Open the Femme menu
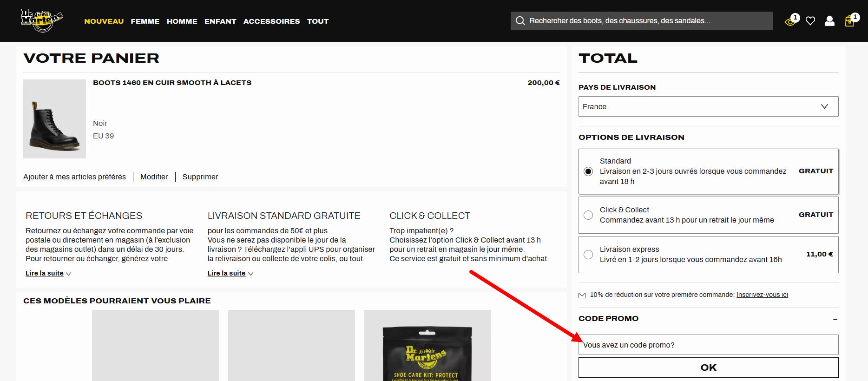868x381 pixels. pos(145,21)
